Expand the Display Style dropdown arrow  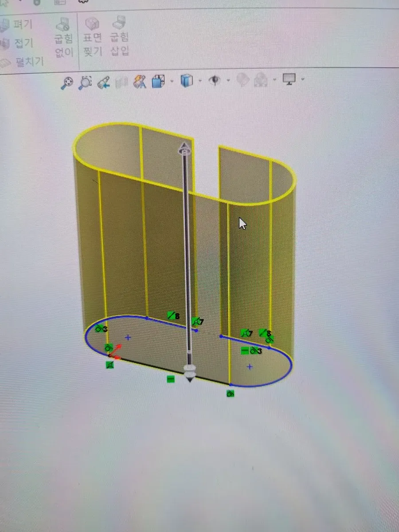click(x=200, y=81)
